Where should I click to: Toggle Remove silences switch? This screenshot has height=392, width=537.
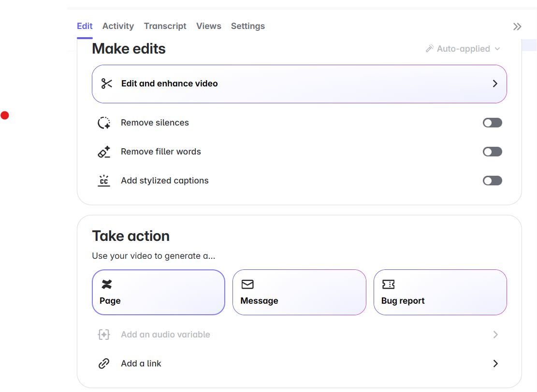[x=493, y=123]
